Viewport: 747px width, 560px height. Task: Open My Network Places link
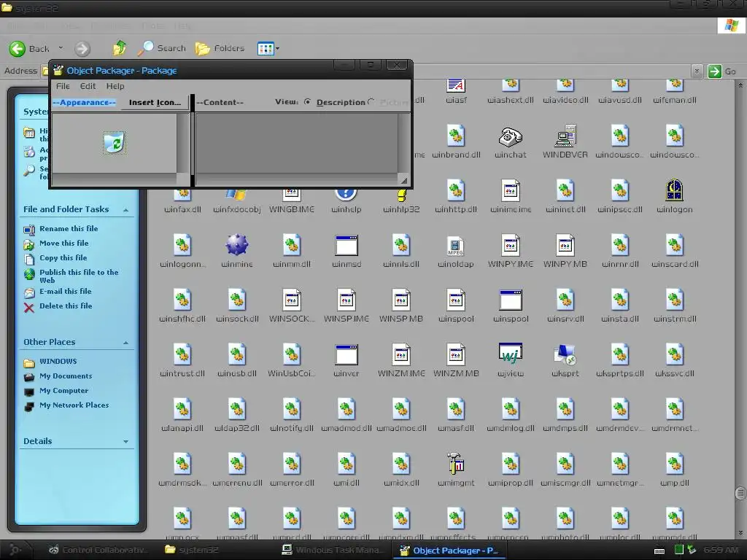(x=74, y=405)
